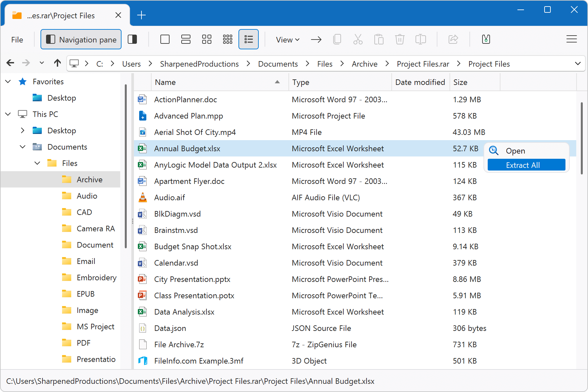The image size is (588, 392).
Task: Select the single large icon view
Action: pyautogui.click(x=165, y=40)
